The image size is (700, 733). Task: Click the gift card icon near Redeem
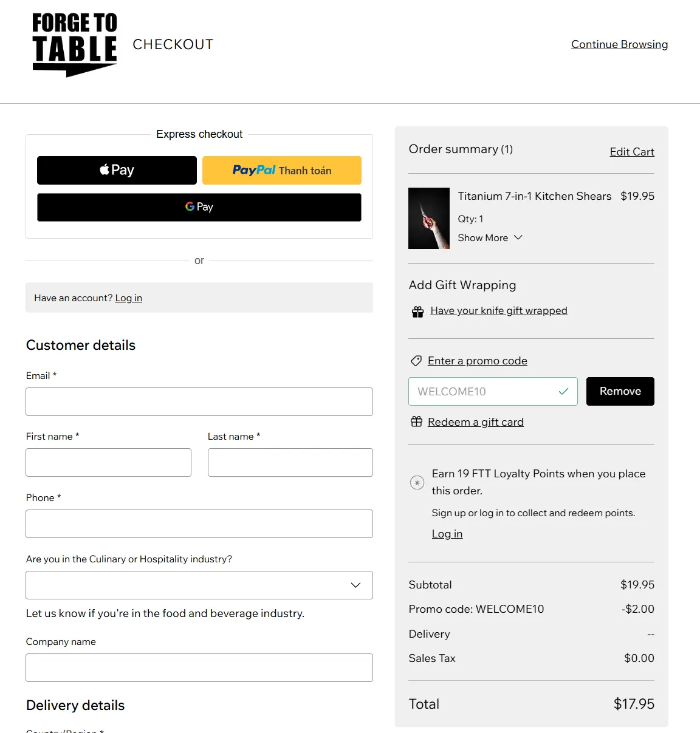pos(416,422)
